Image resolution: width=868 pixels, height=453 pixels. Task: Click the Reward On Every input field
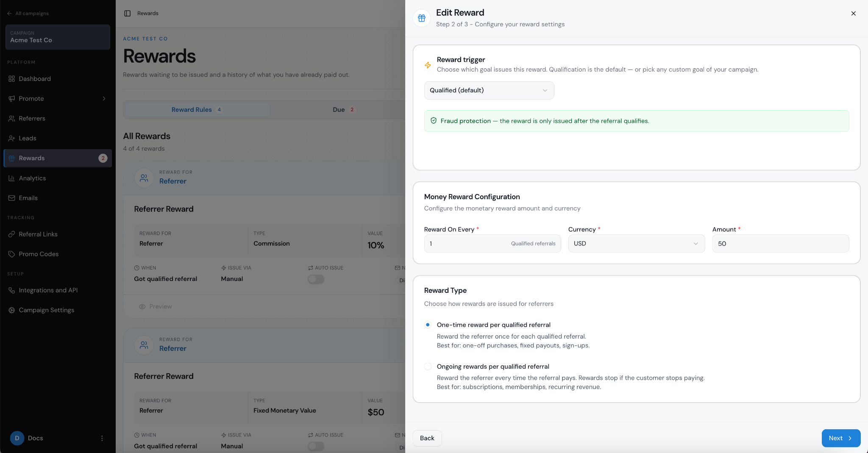tap(492, 244)
